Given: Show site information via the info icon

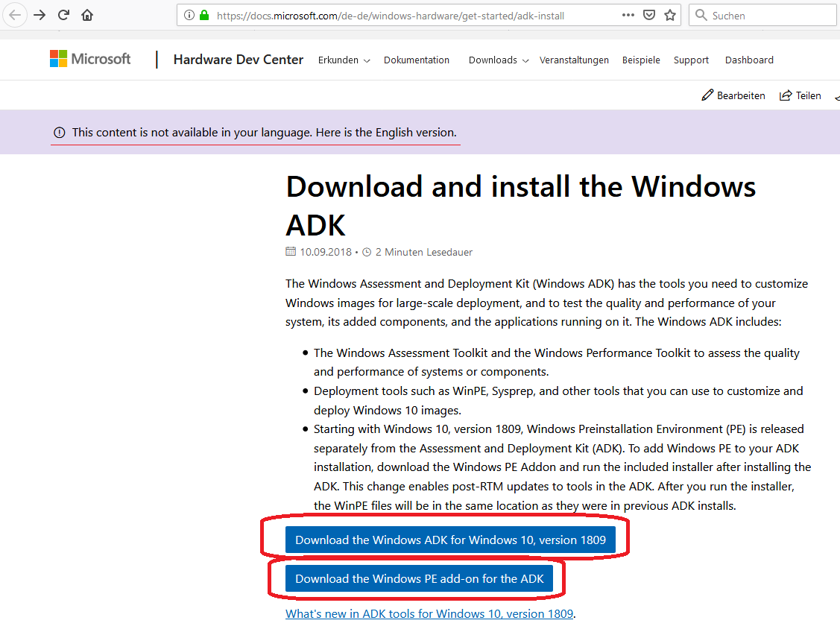Looking at the screenshot, I should pyautogui.click(x=189, y=16).
